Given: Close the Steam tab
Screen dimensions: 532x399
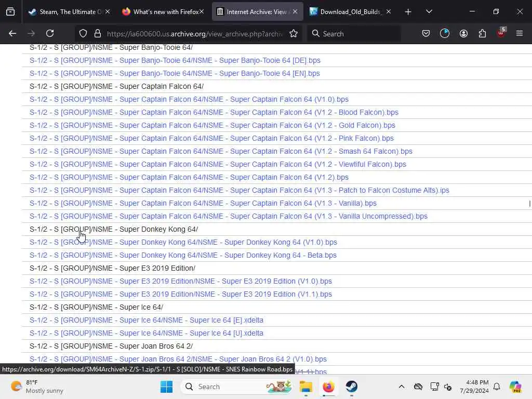Looking at the screenshot, I should [x=108, y=12].
